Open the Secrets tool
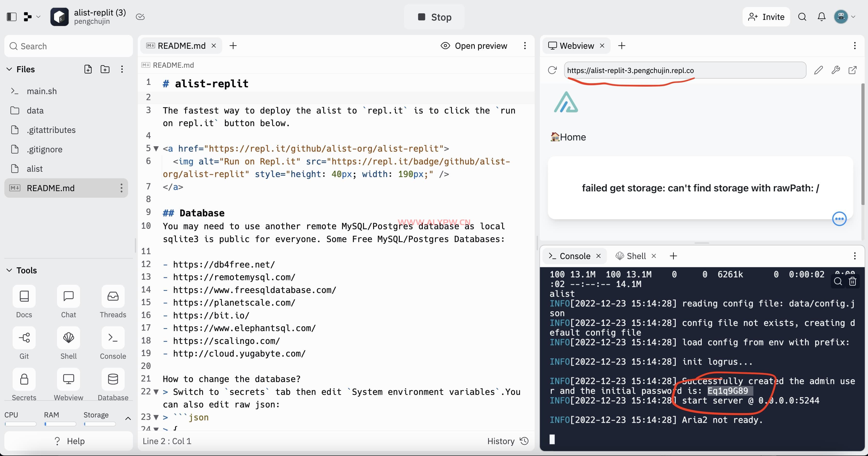Image resolution: width=868 pixels, height=456 pixels. (x=24, y=380)
